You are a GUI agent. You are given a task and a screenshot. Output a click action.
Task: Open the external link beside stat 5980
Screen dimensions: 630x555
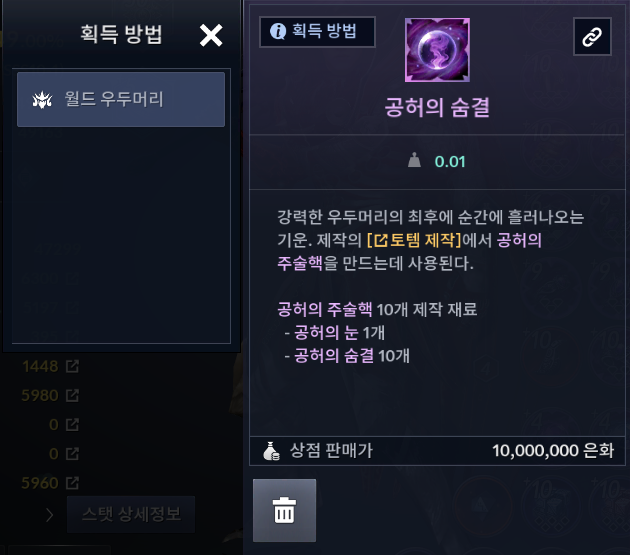[x=72, y=395]
